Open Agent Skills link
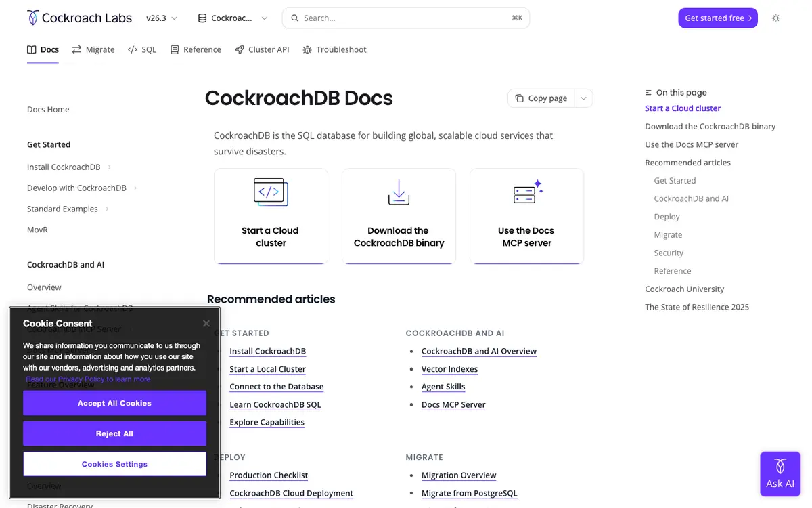Image resolution: width=812 pixels, height=508 pixels. coord(443,387)
